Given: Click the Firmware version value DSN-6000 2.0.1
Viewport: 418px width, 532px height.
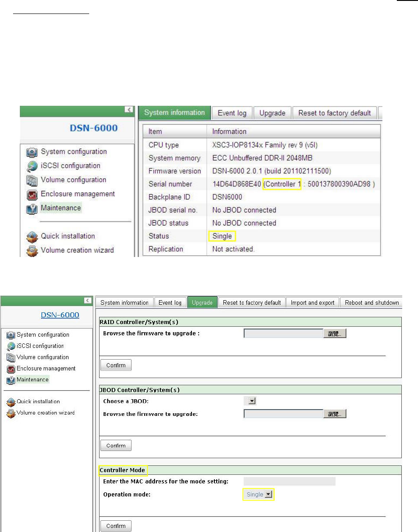Looking at the screenshot, I should (272, 171).
